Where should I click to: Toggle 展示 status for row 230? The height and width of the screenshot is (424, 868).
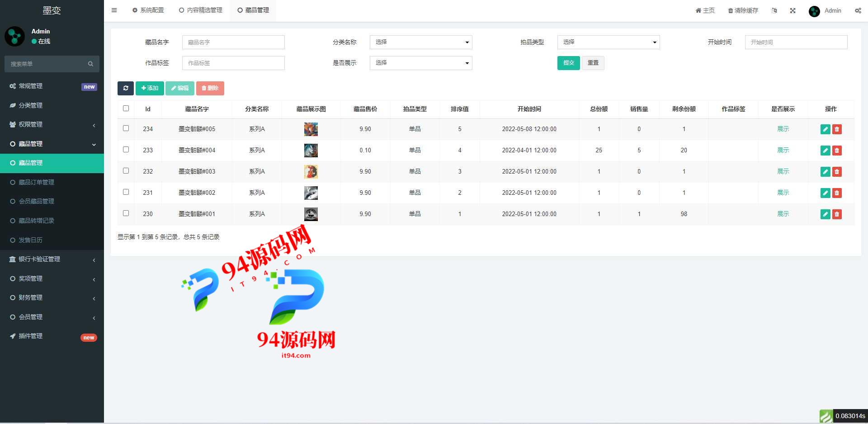point(783,214)
